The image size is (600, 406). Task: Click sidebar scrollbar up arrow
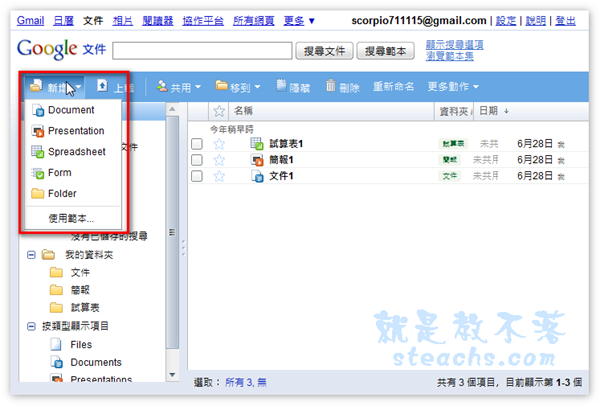pyautogui.click(x=172, y=109)
